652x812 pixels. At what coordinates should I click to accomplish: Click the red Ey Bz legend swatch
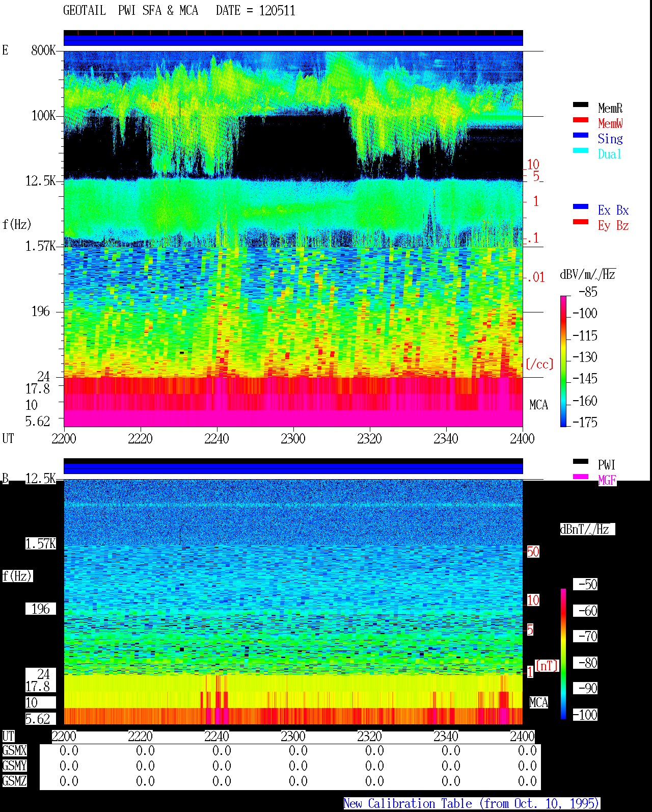(x=581, y=222)
